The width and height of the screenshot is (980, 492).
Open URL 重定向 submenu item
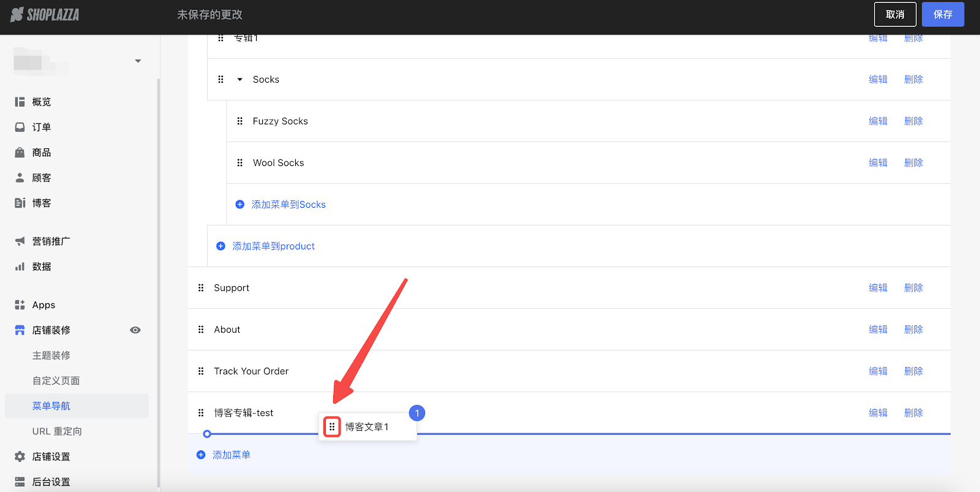point(57,431)
